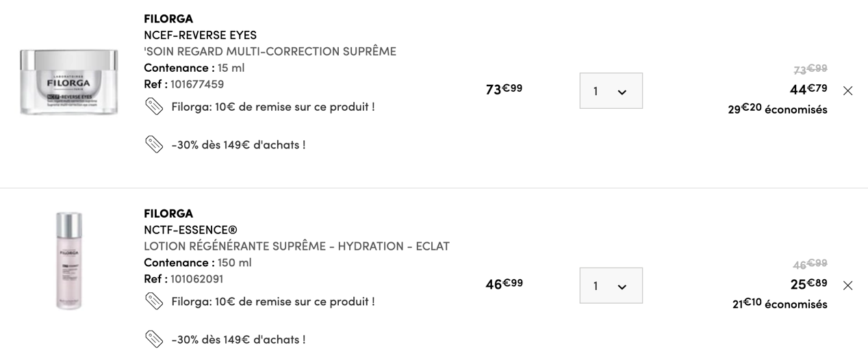The height and width of the screenshot is (349, 868).
Task: Click tag icon beside NCTF-ESSENCE 10€ remise
Action: click(154, 301)
